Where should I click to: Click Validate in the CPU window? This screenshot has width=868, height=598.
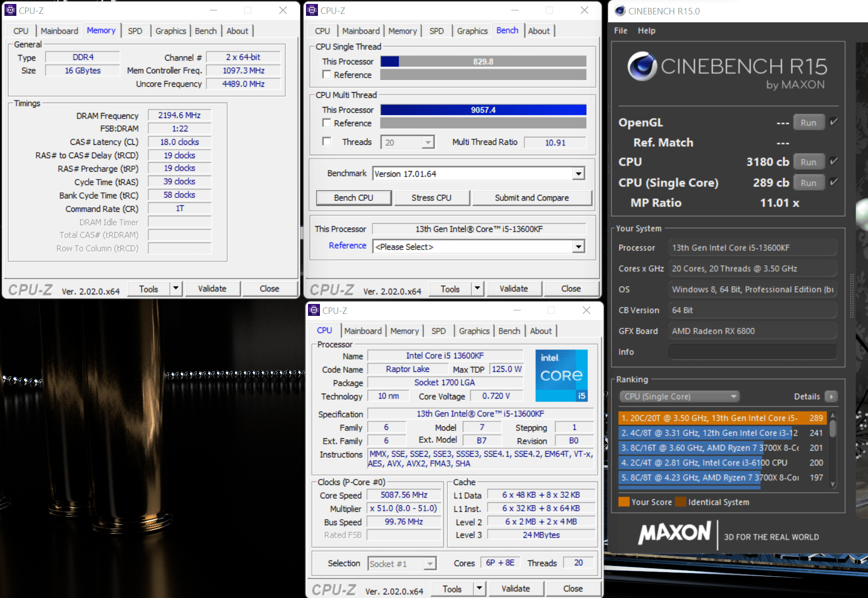pyautogui.click(x=516, y=589)
